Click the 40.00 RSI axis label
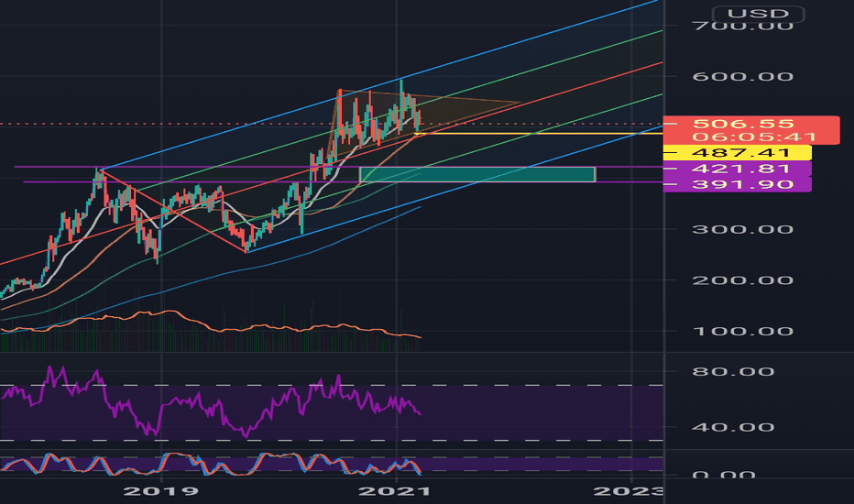Image resolution: width=854 pixels, height=504 pixels. (732, 427)
